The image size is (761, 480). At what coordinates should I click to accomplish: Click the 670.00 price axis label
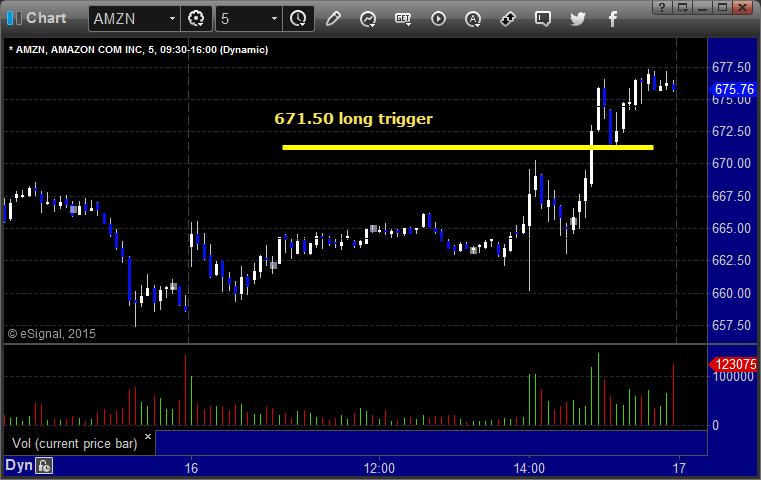click(731, 164)
